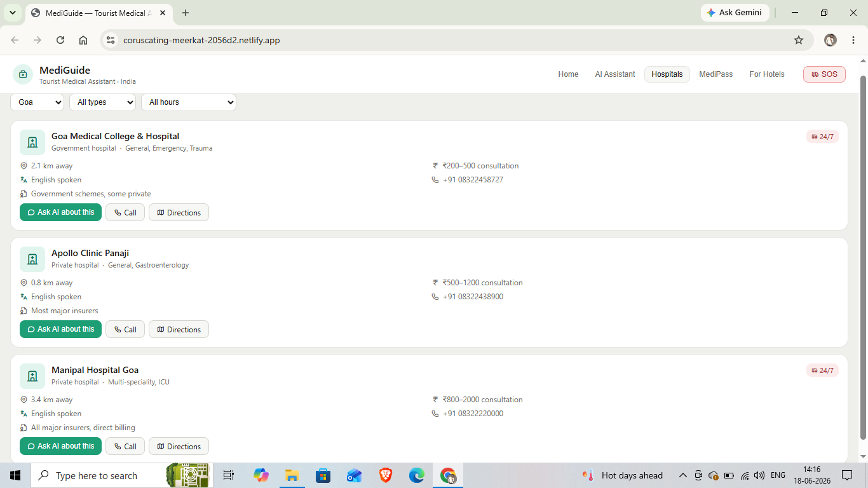Click the language icon on the Apollo Clinic card
The width and height of the screenshot is (868, 488).
(24, 297)
